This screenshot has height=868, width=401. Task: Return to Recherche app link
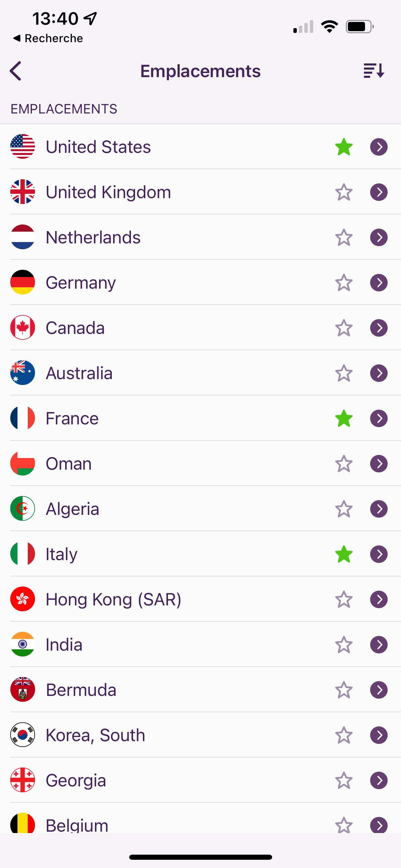click(x=48, y=38)
